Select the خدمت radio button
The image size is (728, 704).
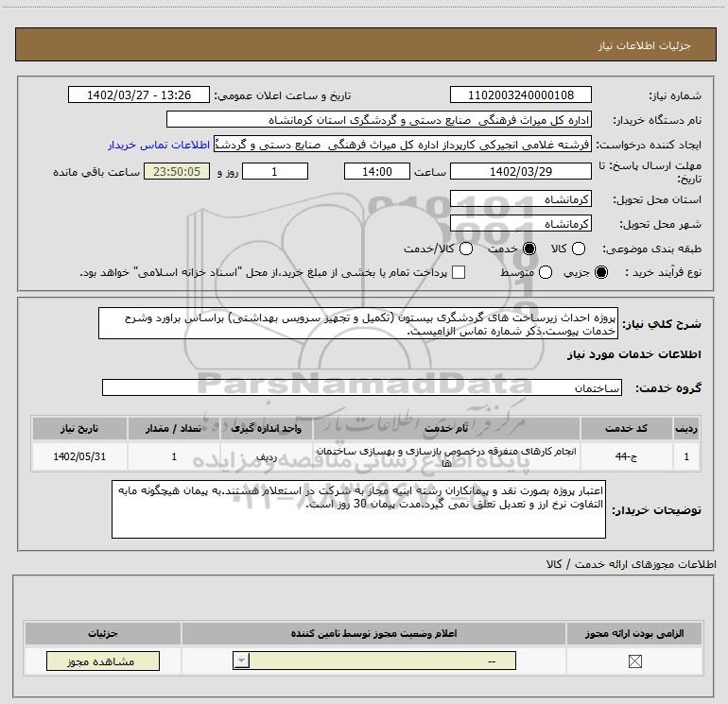[x=529, y=249]
